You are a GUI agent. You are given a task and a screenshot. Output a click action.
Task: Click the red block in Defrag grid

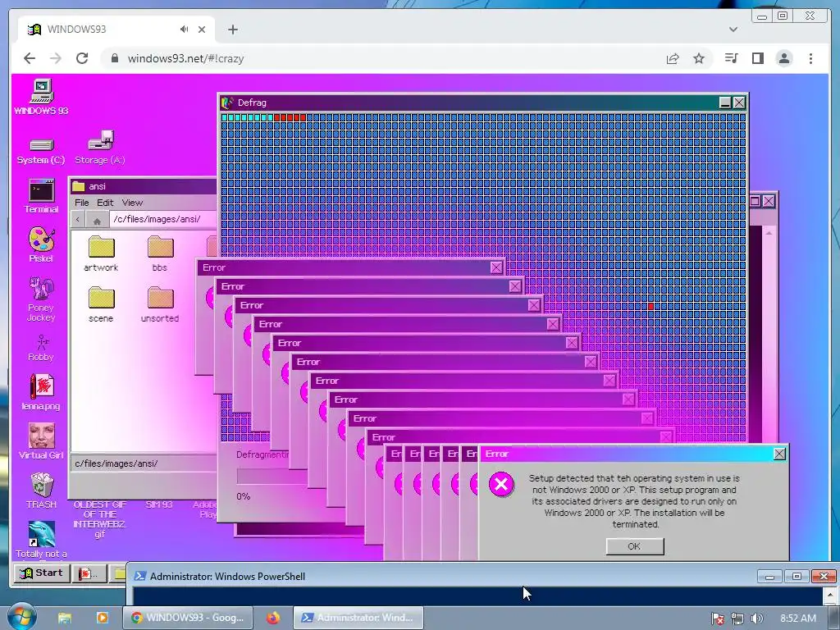(651, 307)
